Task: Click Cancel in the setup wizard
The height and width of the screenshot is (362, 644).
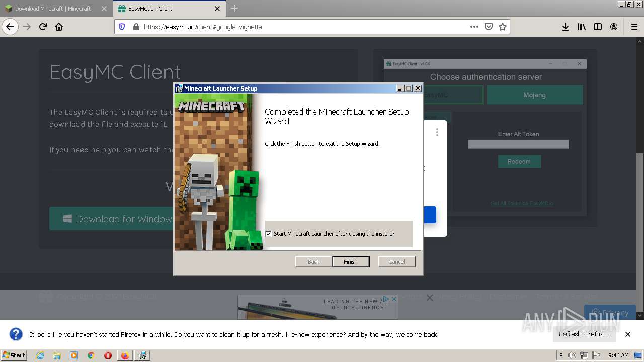Action: 396,262
